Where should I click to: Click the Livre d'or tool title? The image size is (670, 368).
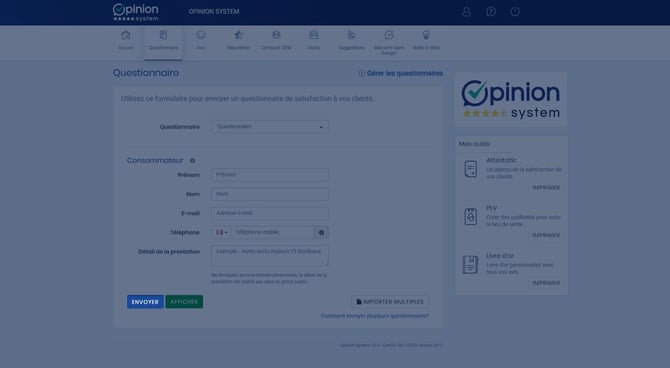(x=500, y=256)
